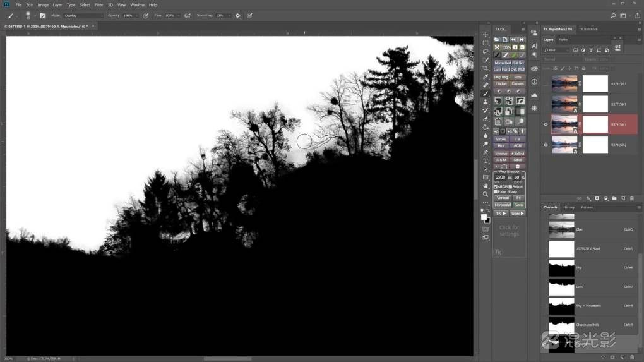The height and width of the screenshot is (362, 644).
Task: Open search icon in top right
Action: click(613, 16)
